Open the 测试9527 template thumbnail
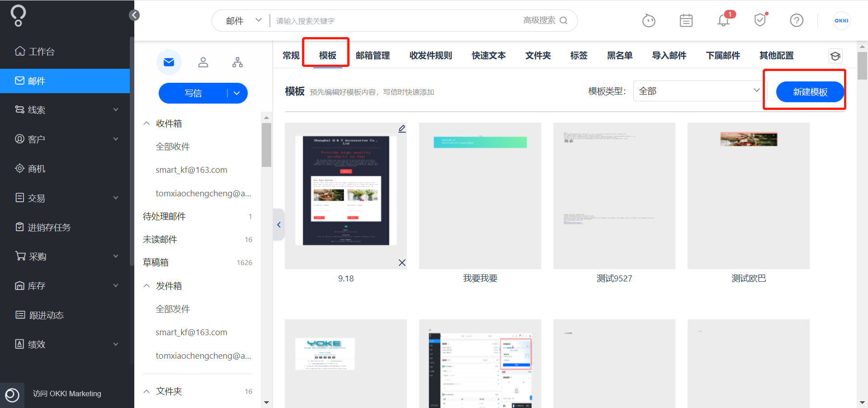 [x=614, y=196]
